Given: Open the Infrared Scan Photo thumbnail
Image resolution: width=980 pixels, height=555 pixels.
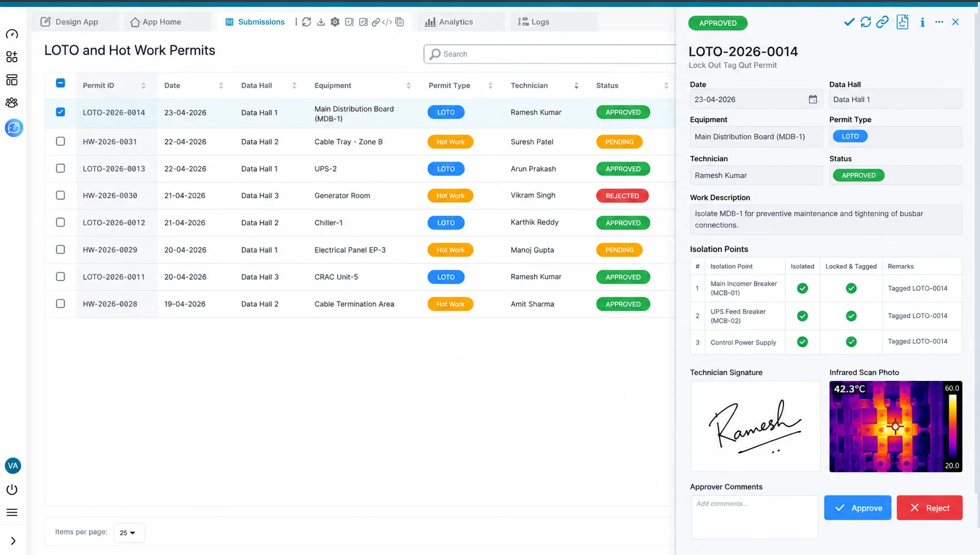Looking at the screenshot, I should [x=896, y=426].
